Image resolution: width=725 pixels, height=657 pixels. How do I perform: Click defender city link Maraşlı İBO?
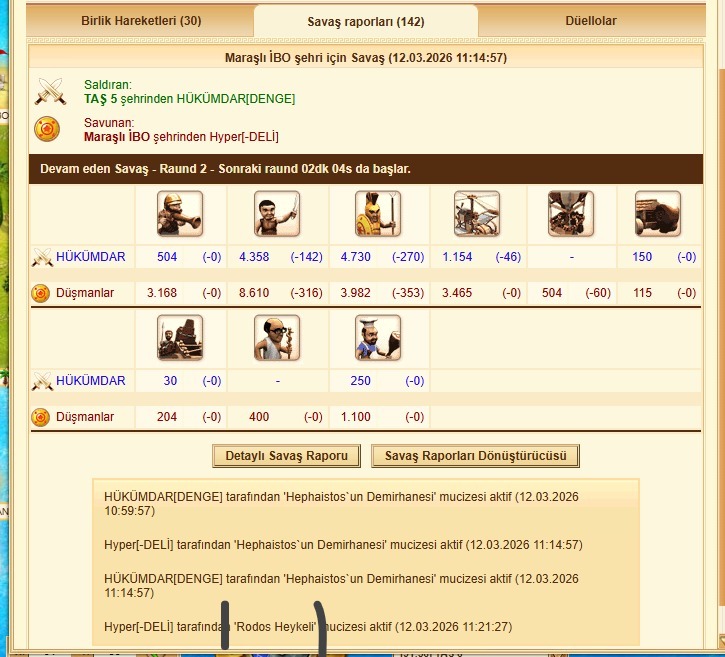pos(117,137)
